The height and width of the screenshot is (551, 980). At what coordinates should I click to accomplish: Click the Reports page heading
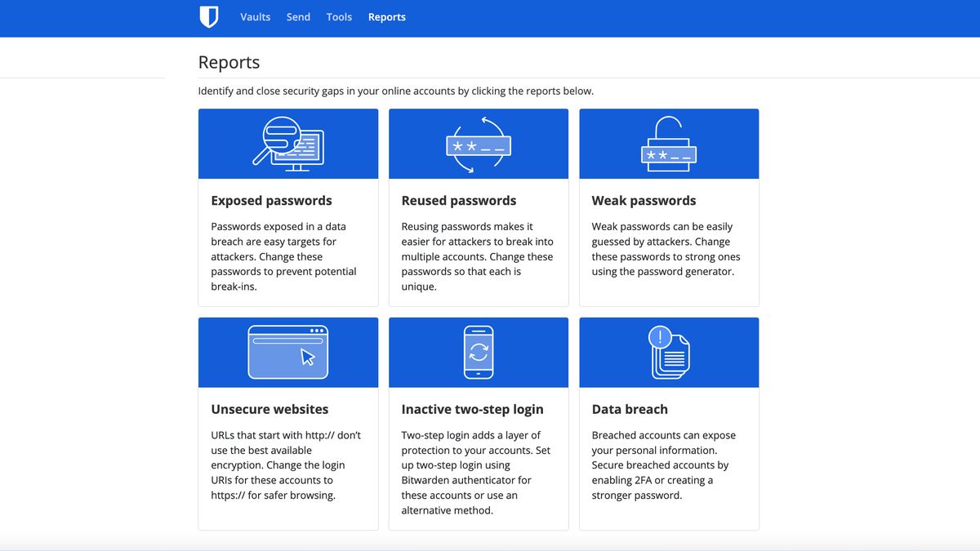pos(229,61)
